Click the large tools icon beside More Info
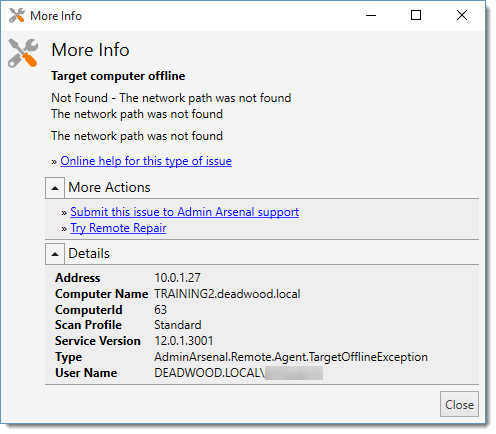 coord(23,53)
